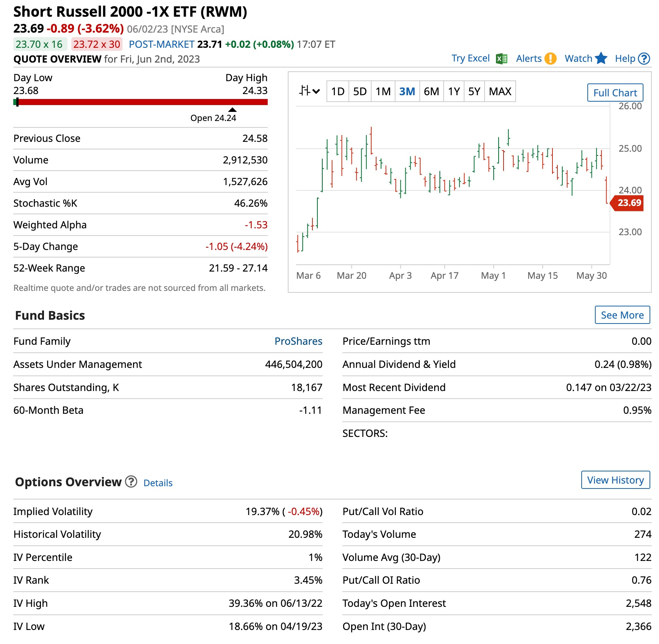Screen dimensions: 659x644
Task: Click the Fund Basics heading
Action: point(50,315)
